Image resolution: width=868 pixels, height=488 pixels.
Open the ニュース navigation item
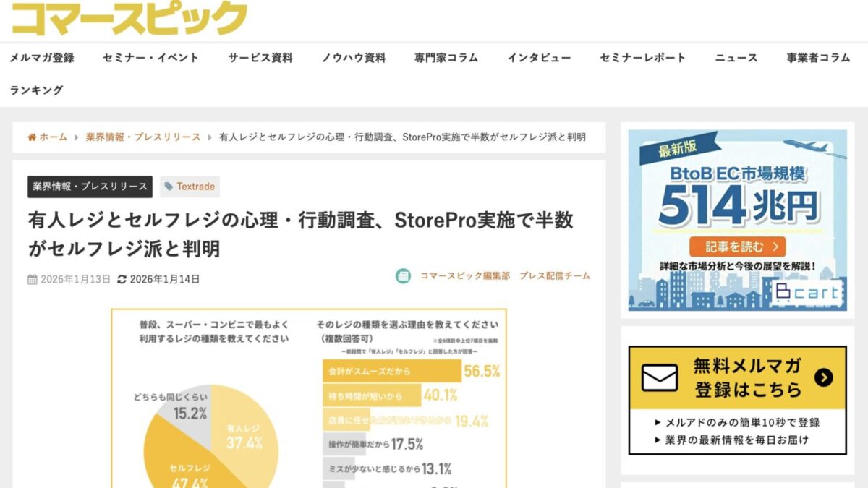(x=736, y=59)
